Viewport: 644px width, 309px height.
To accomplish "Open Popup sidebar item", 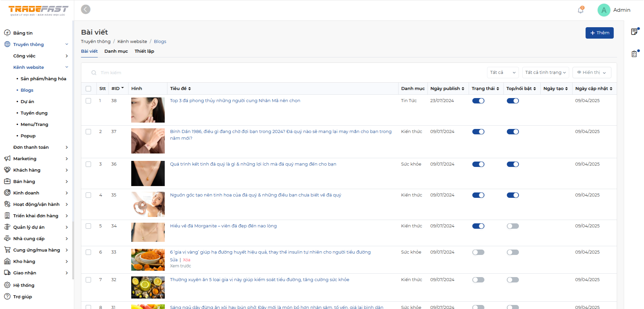I will click(28, 136).
